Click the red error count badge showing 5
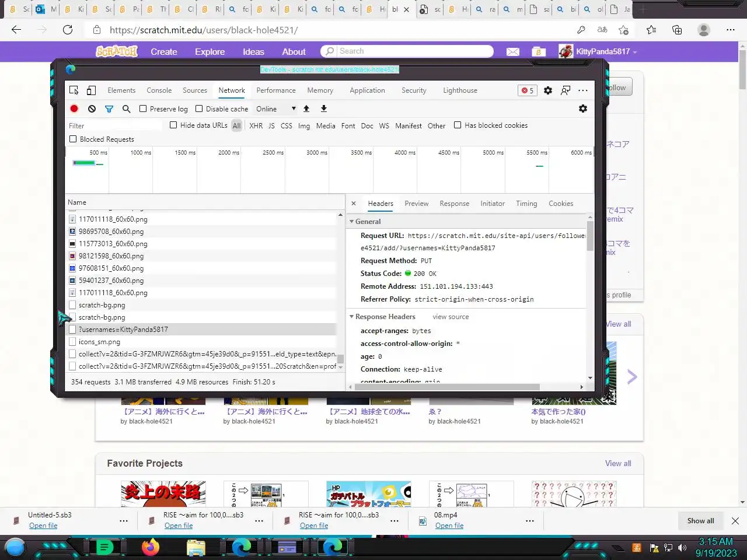The image size is (747, 560). [528, 90]
